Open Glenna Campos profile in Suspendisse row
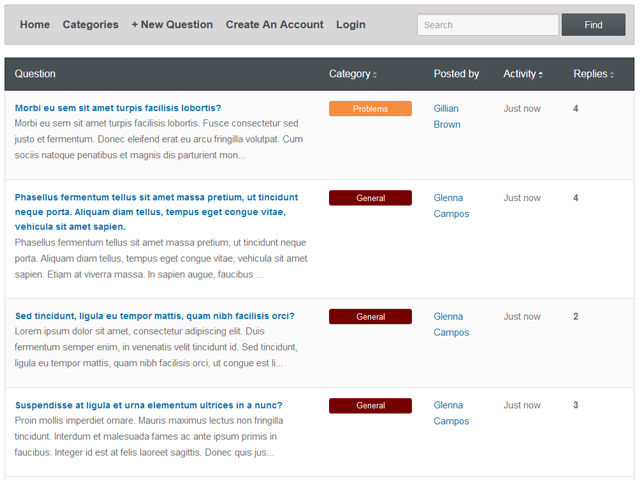The image size is (640, 480). click(x=450, y=413)
